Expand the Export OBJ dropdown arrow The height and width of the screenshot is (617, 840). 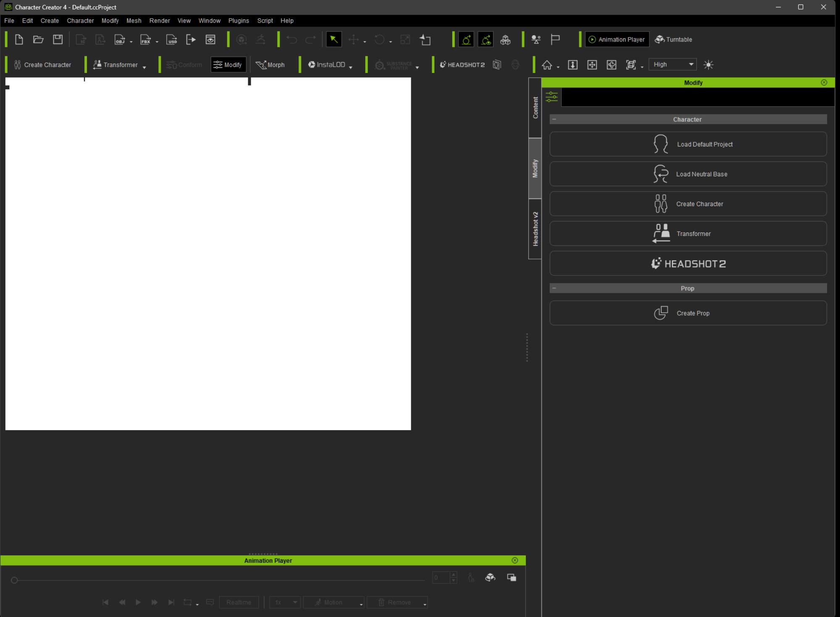[x=131, y=42]
